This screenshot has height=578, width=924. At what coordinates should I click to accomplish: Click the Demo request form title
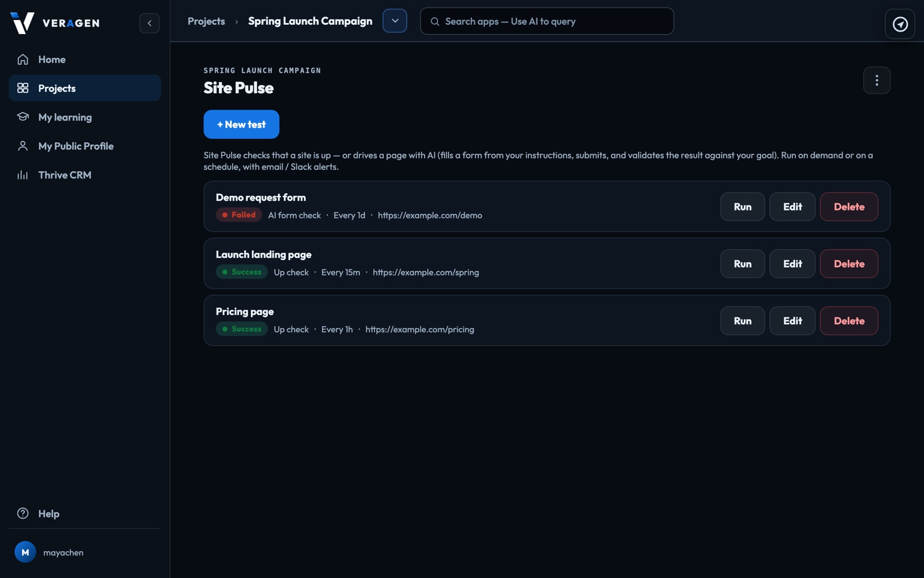261,198
